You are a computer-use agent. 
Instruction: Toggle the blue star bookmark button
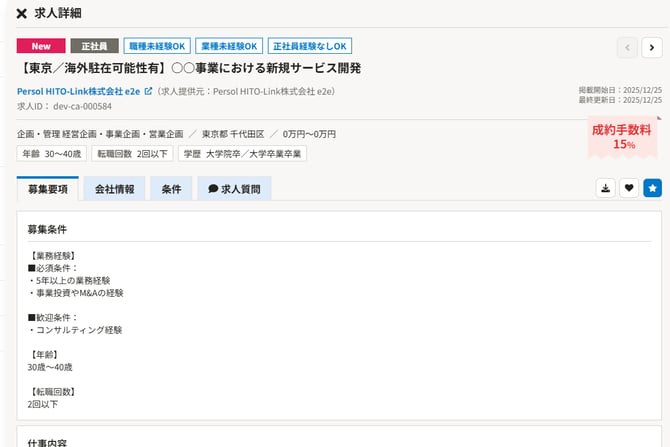[652, 187]
